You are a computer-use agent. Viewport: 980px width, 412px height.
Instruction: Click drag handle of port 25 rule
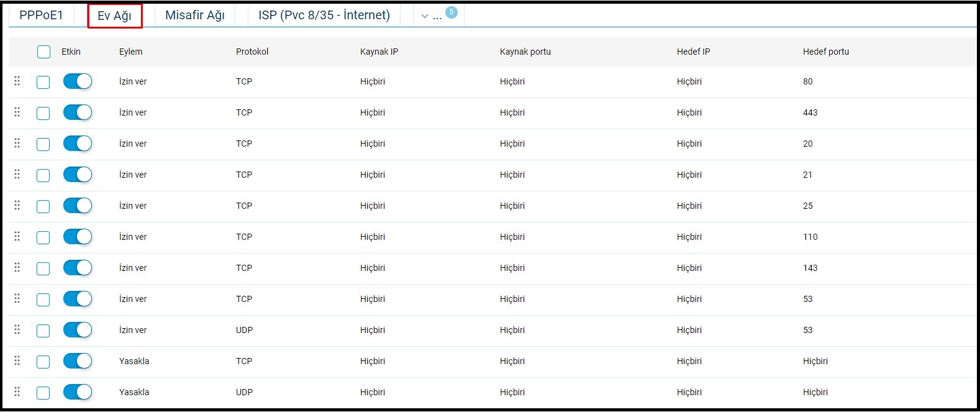pos(17,205)
